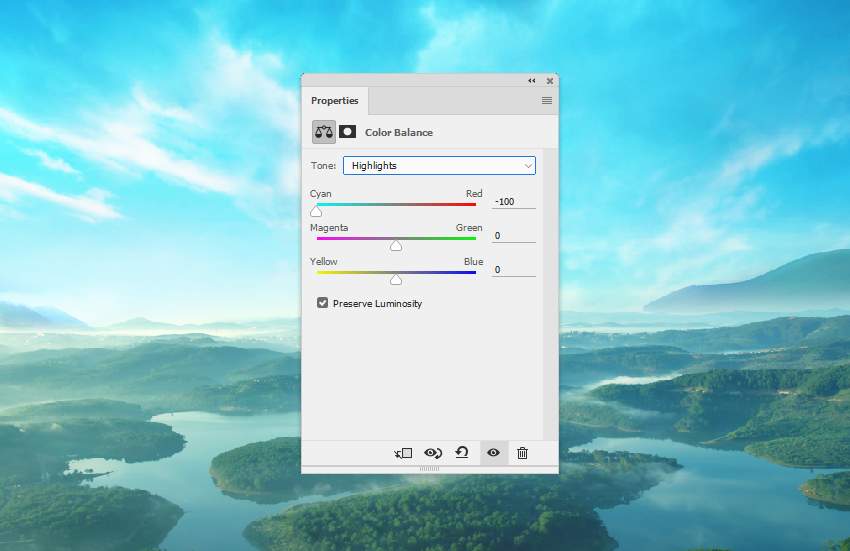Click the view previous state icon

(433, 453)
